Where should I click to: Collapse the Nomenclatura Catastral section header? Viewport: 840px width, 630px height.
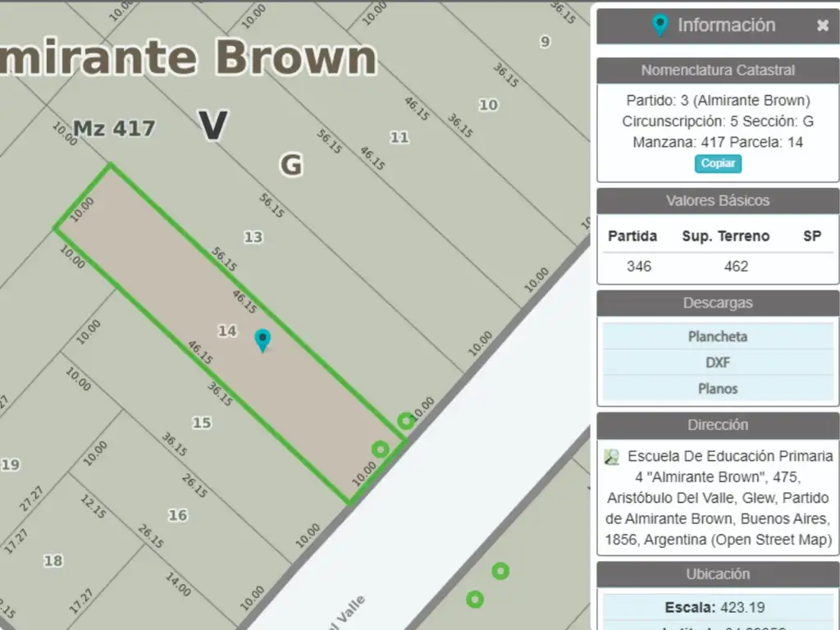click(x=717, y=71)
